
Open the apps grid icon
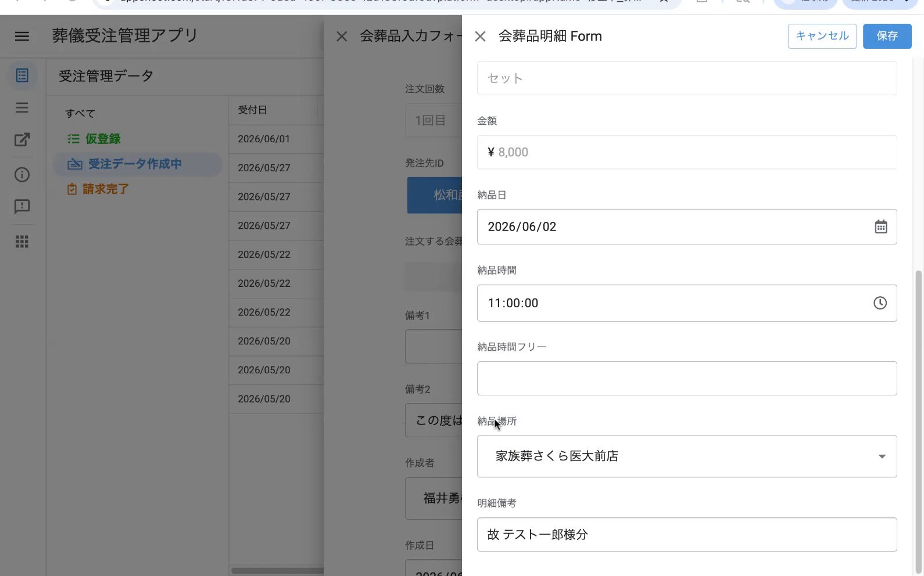click(x=22, y=242)
